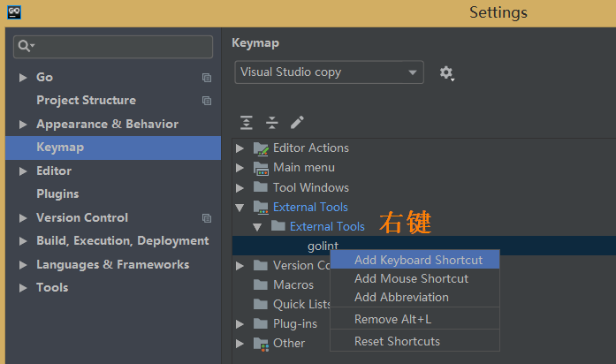
Task: Open the keymap gear options menu
Action: point(446,73)
